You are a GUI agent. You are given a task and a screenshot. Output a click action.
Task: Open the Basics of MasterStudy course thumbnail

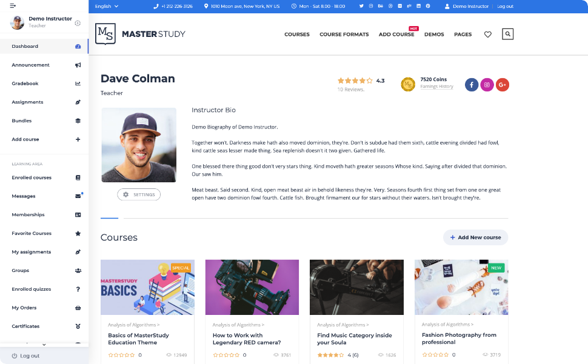pyautogui.click(x=147, y=287)
